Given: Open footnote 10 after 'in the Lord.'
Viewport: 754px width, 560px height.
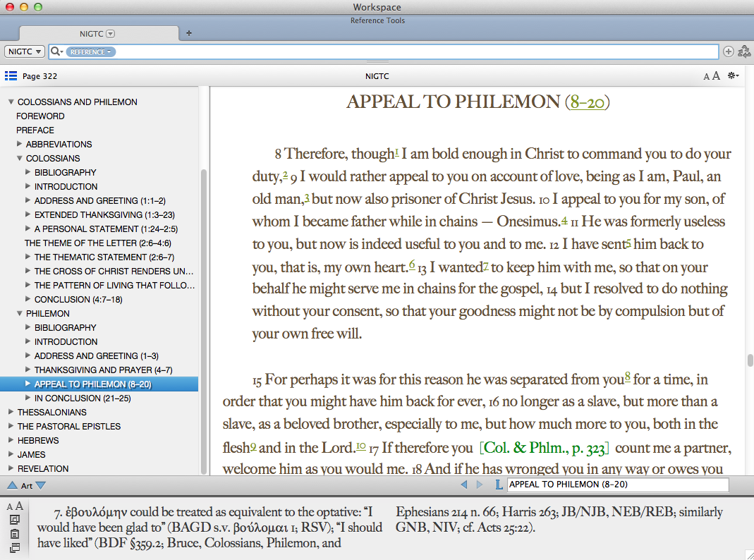Looking at the screenshot, I should (360, 446).
